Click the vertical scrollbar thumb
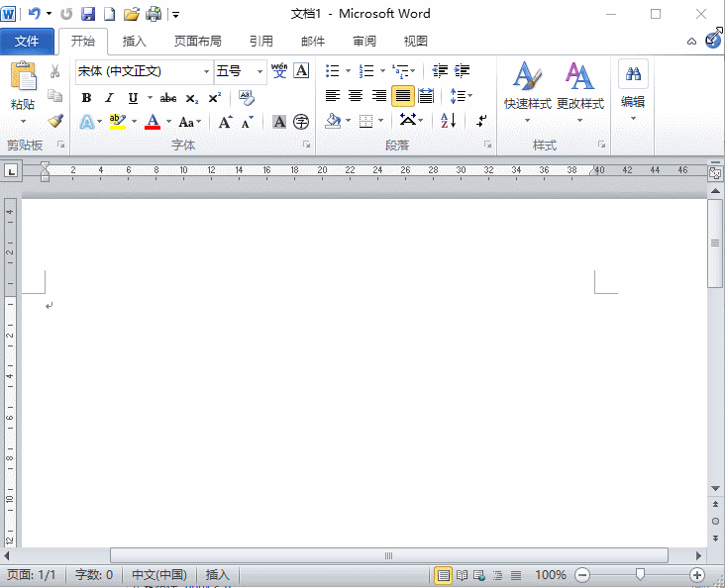 tap(715, 244)
